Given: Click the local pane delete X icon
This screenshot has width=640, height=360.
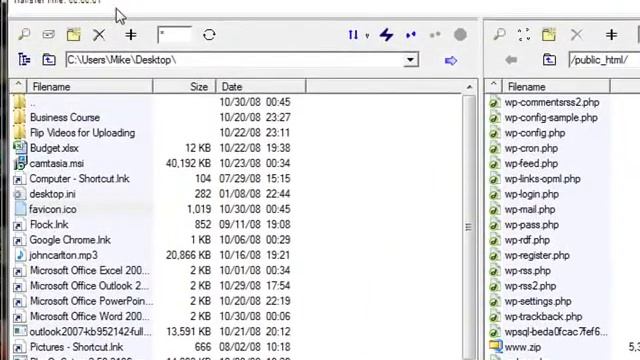Looking at the screenshot, I should pyautogui.click(x=99, y=35).
